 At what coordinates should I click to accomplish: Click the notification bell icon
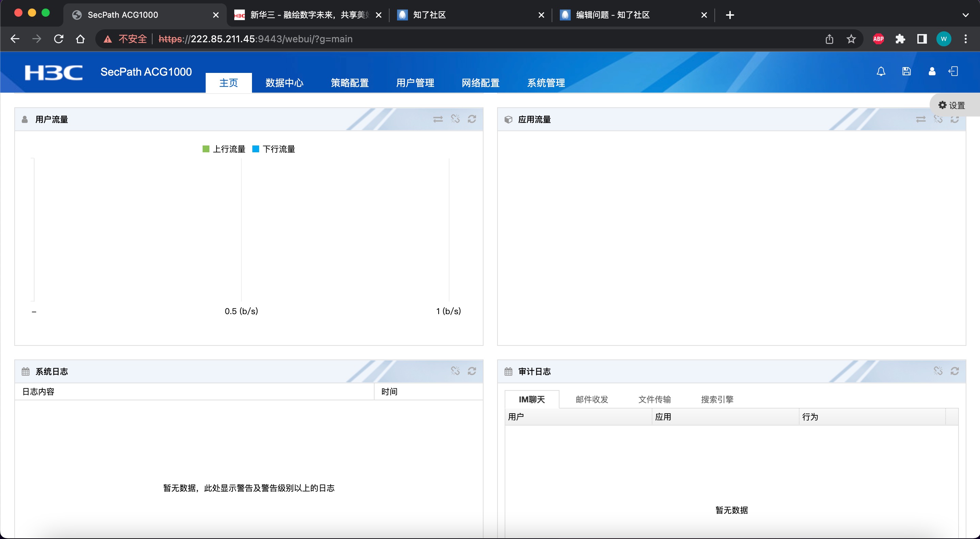pos(881,72)
